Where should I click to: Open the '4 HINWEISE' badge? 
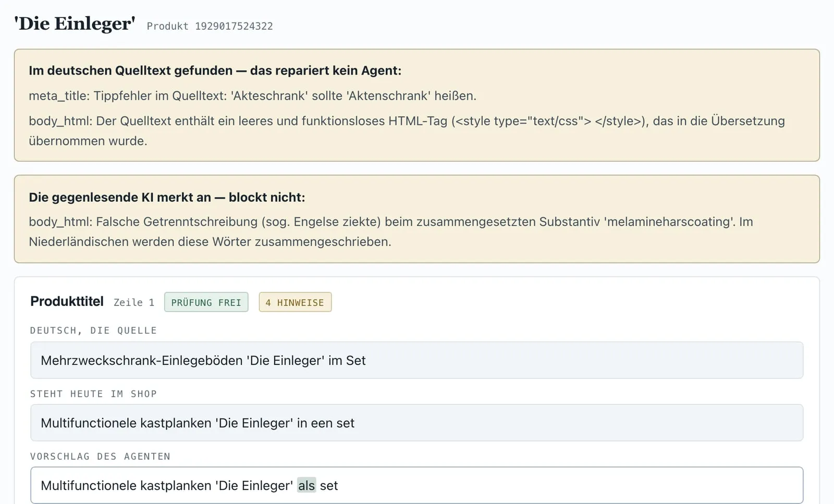[x=295, y=302]
